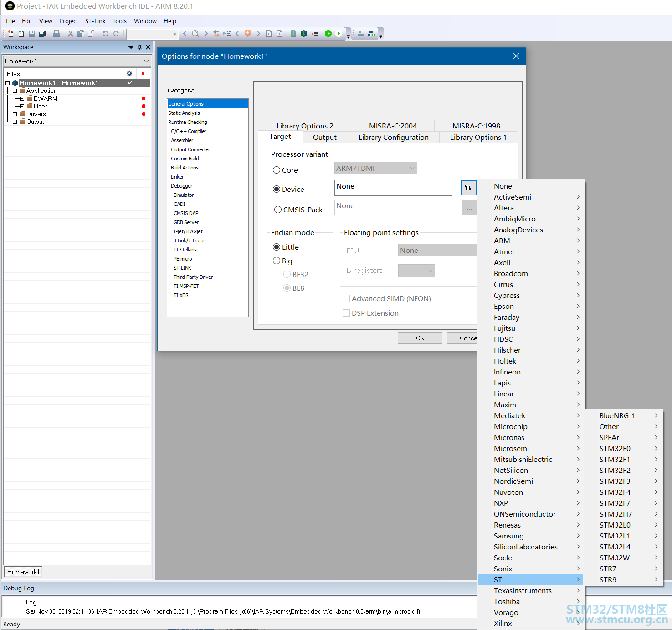
Task: Click OK in the Options dialog
Action: [x=420, y=338]
